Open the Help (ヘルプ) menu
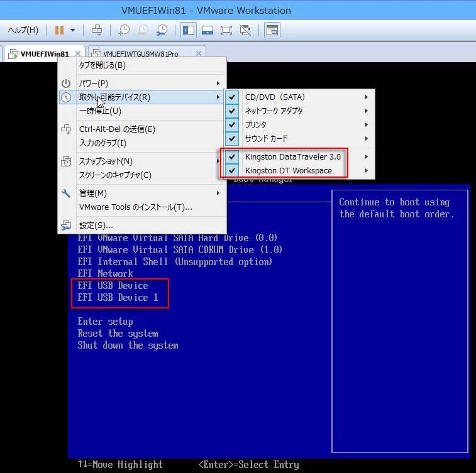476x473 pixels. 23,30
